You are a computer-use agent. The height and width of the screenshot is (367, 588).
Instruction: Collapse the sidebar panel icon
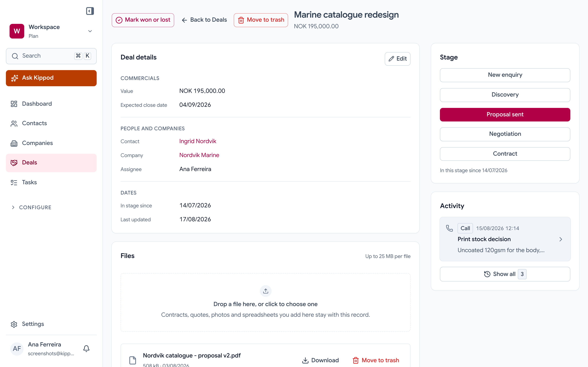click(x=90, y=11)
